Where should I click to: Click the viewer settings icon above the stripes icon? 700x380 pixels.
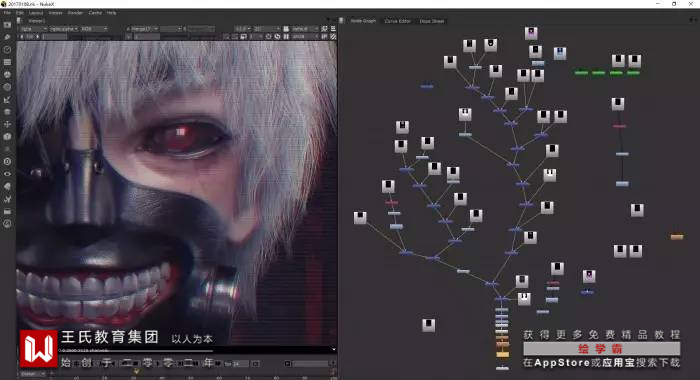(333, 29)
